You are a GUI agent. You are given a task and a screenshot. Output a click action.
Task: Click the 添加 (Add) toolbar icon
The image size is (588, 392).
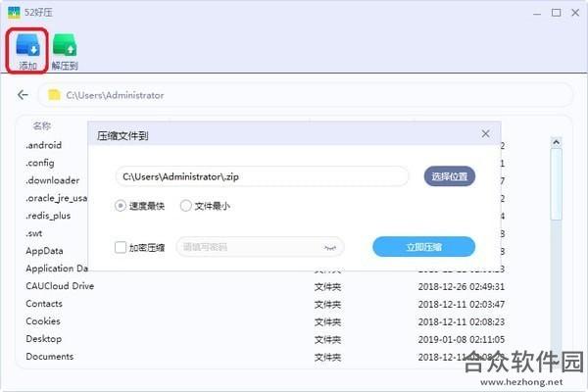click(x=27, y=51)
